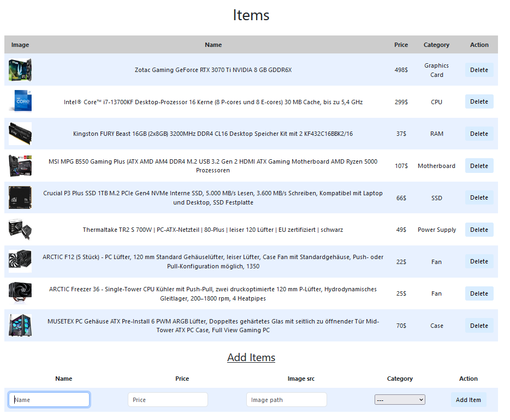Click the Thermaltake TR2 S 700W name text
Viewport: 510px width, 420px height.
[213, 230]
